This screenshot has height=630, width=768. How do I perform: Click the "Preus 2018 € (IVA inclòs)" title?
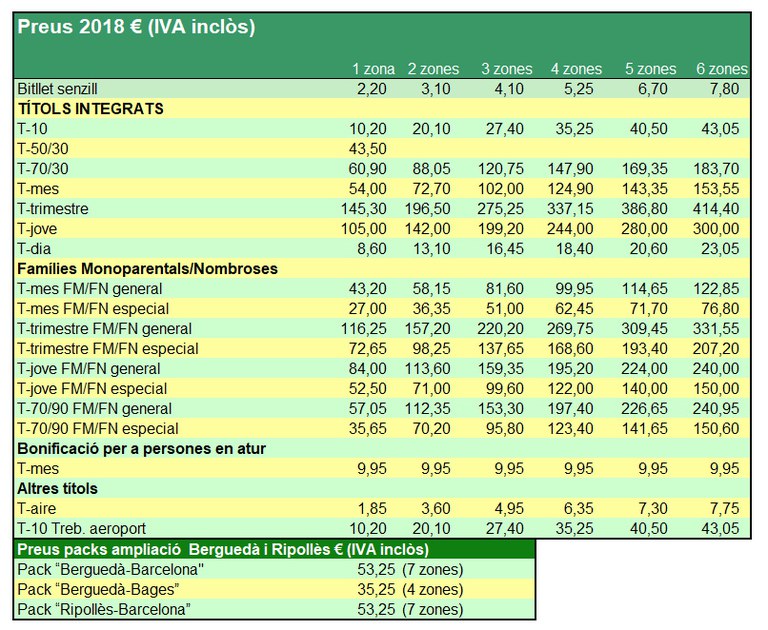(135, 28)
